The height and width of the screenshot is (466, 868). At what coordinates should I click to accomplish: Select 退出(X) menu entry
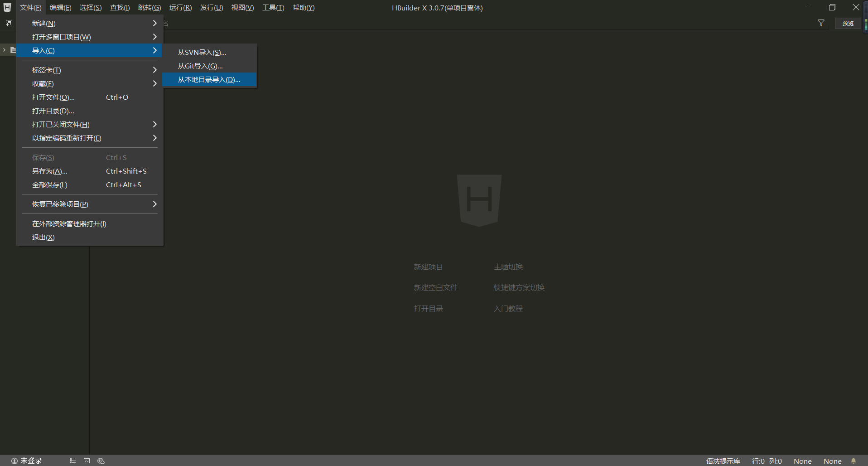point(90,237)
